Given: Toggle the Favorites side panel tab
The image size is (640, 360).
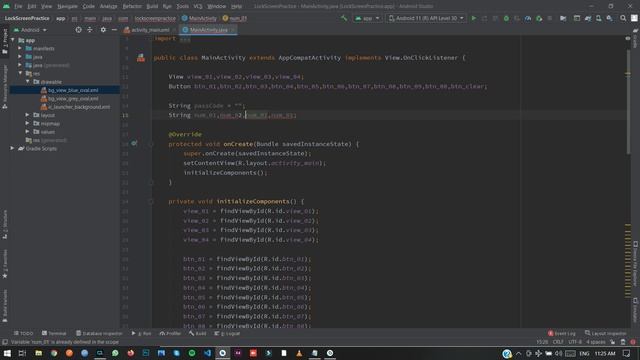Looking at the screenshot, I should tap(5, 264).
